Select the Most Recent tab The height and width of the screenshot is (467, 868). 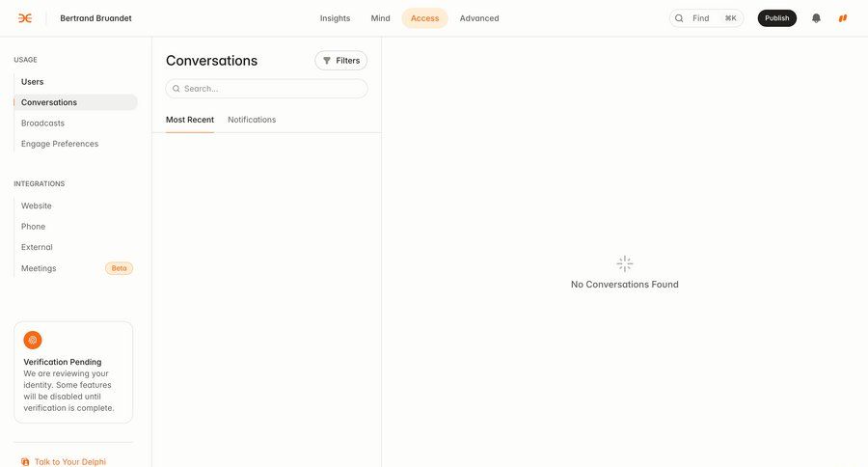pyautogui.click(x=190, y=120)
